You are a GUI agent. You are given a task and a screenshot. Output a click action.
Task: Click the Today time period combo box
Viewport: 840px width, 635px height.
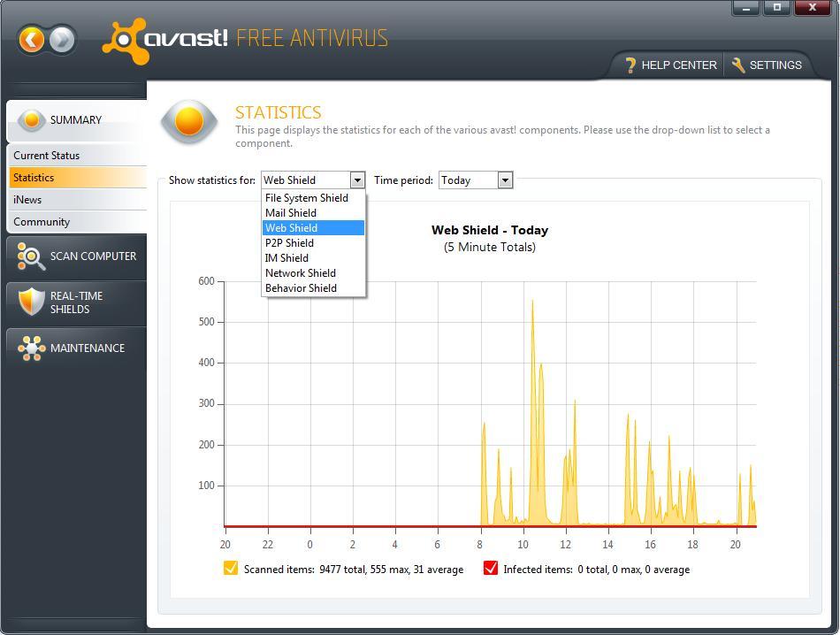[475, 180]
